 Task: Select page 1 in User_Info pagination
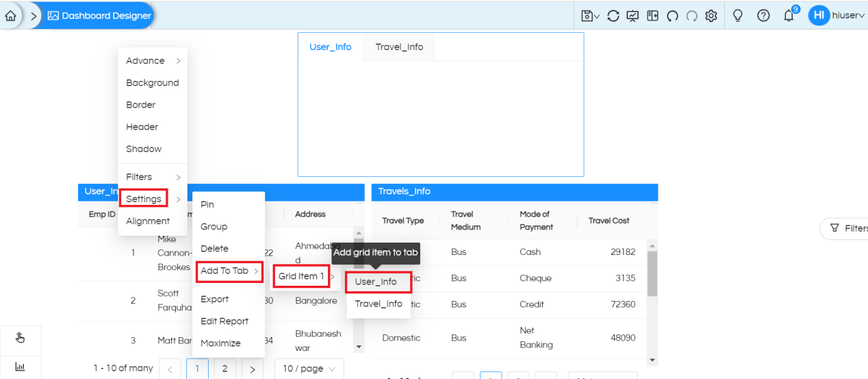[x=197, y=369]
